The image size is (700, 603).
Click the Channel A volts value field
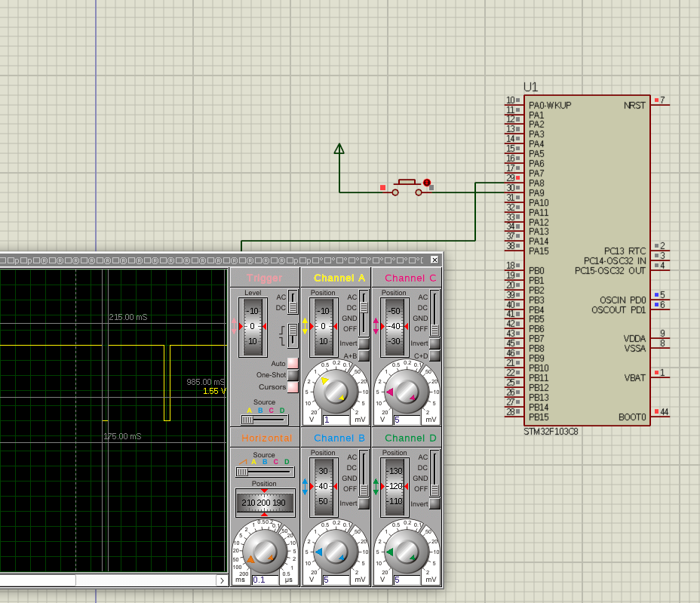336,420
